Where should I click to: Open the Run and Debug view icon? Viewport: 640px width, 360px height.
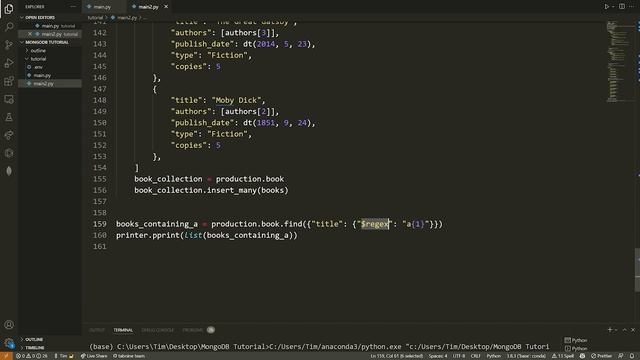9,63
